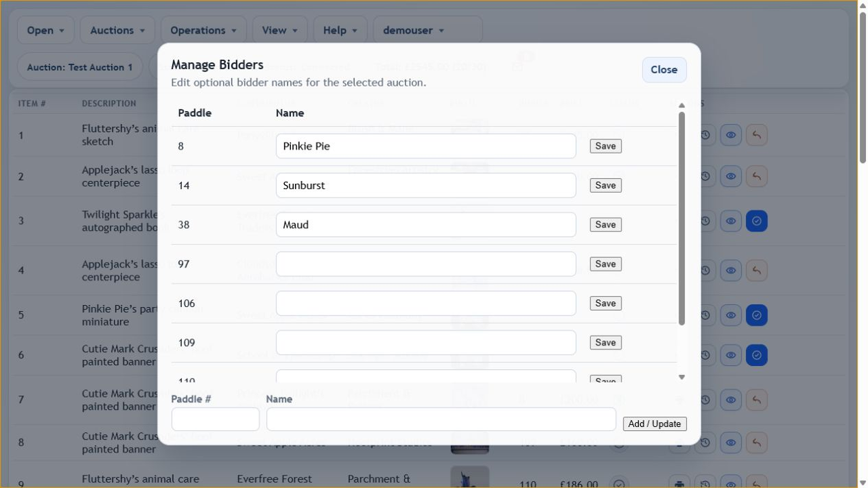Click the undo arrow icon on item 4
This screenshot has height=488, width=868.
pyautogui.click(x=757, y=270)
